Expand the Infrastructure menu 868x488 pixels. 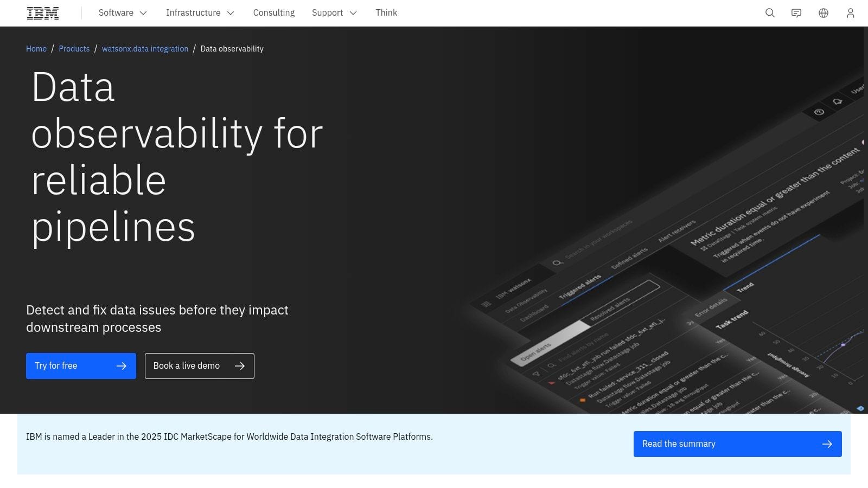point(200,13)
